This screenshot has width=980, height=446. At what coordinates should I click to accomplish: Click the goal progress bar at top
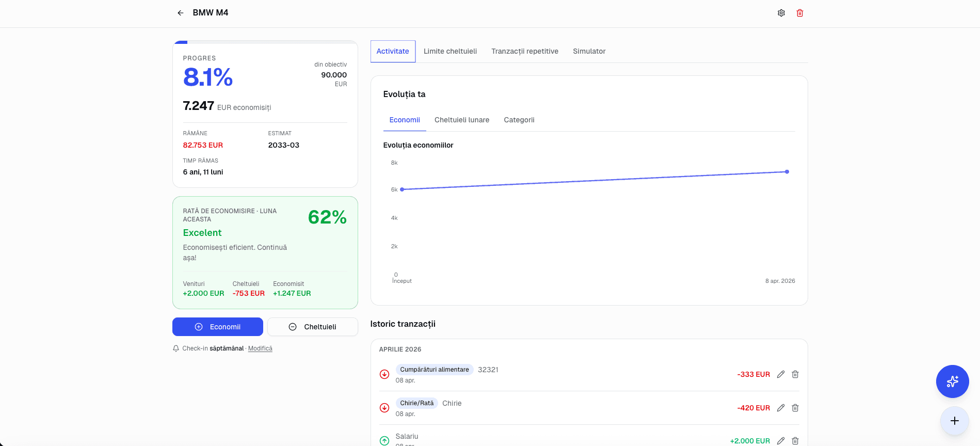[x=265, y=42]
